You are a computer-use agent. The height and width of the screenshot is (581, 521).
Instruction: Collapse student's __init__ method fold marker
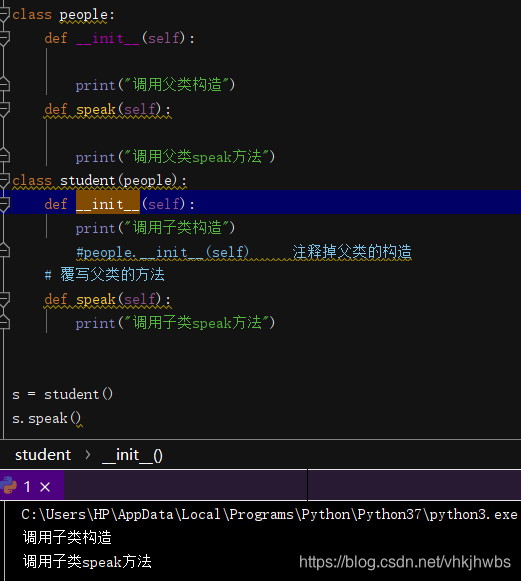click(4, 204)
